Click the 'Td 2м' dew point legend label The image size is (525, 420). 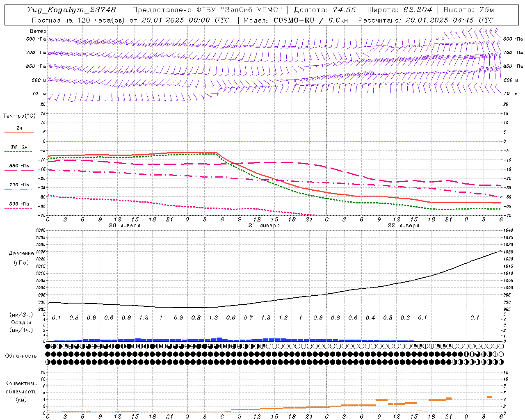[x=19, y=147]
